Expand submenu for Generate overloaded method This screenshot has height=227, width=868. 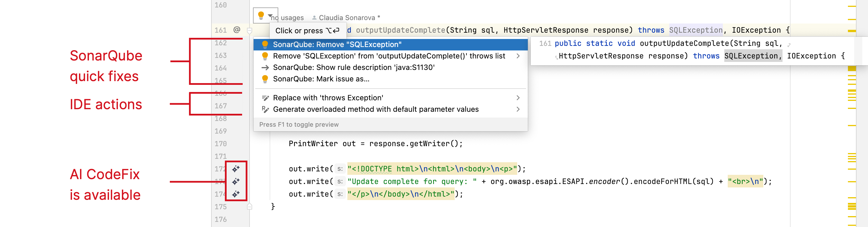518,109
